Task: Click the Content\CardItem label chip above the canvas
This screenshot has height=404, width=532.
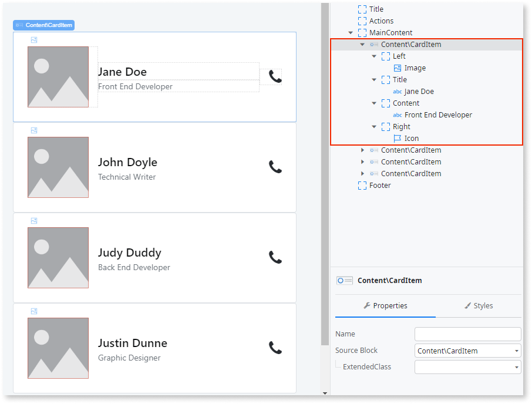Action: [x=43, y=25]
